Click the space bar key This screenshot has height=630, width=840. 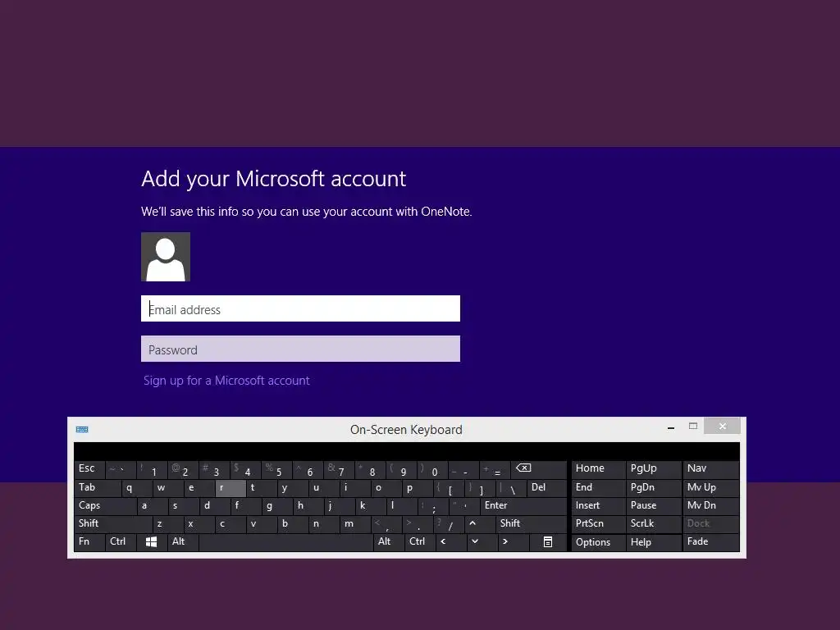(286, 542)
